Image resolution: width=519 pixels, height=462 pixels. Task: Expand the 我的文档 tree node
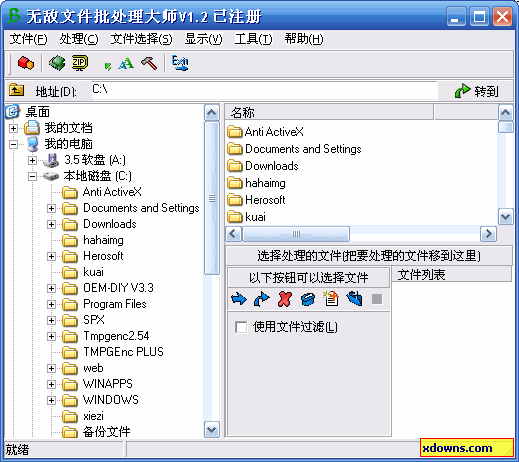[x=13, y=128]
